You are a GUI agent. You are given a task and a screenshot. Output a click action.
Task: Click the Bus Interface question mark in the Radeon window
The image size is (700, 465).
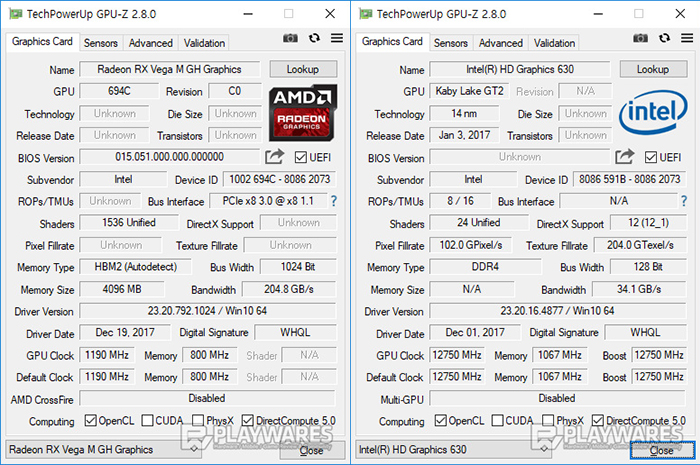click(x=333, y=201)
